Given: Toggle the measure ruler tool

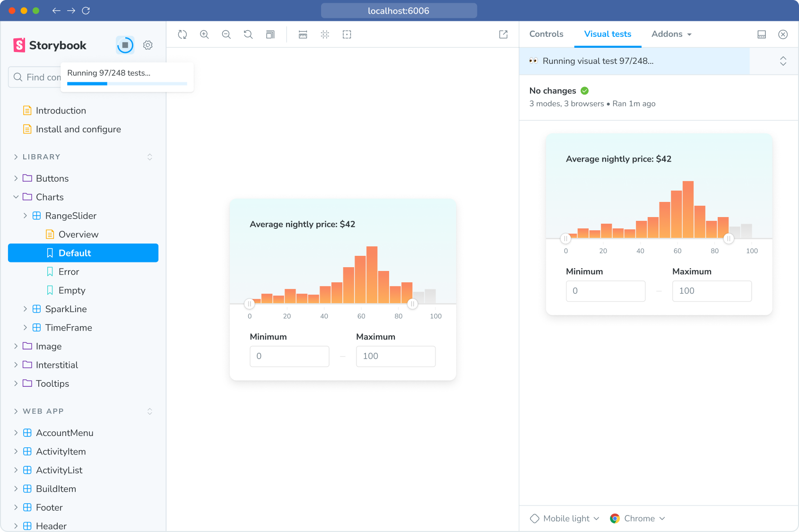Looking at the screenshot, I should click(x=303, y=35).
